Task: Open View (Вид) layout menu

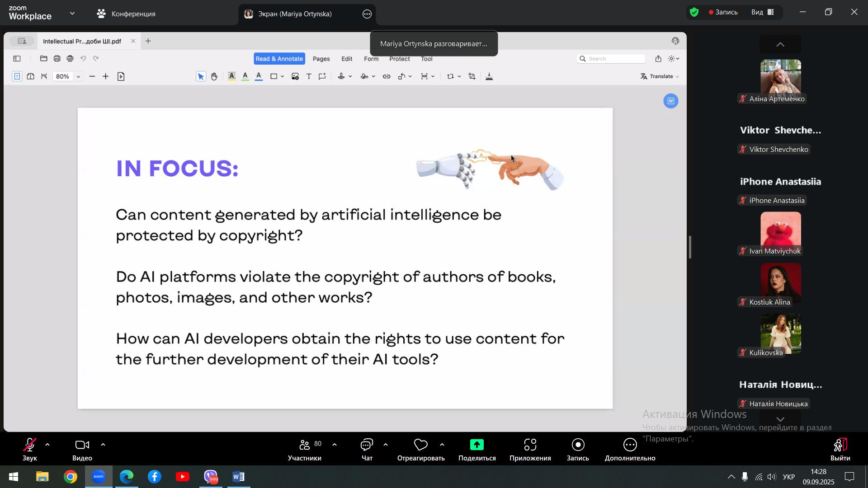Action: coord(763,12)
